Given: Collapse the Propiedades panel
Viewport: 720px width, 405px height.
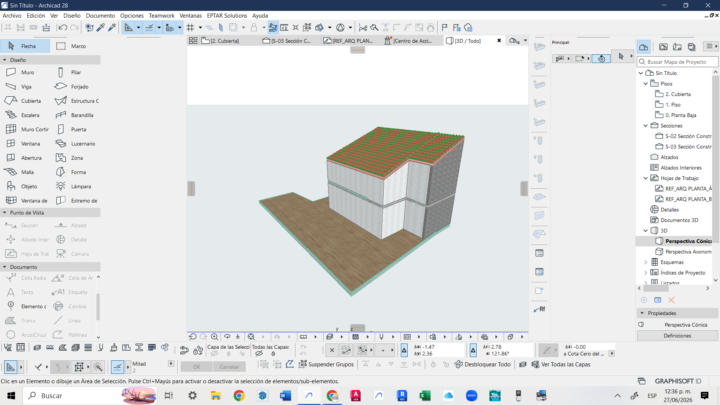Looking at the screenshot, I should tap(642, 313).
